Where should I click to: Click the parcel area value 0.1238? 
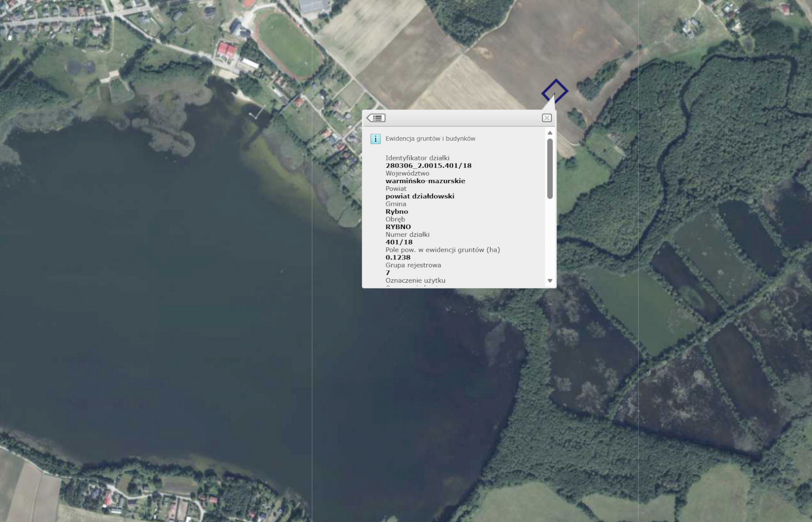398,258
